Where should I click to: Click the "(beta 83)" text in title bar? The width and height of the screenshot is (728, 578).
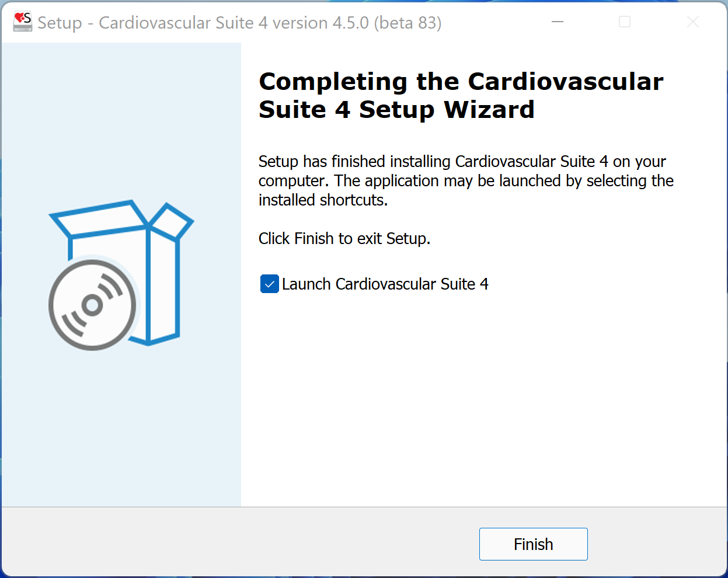407,23
